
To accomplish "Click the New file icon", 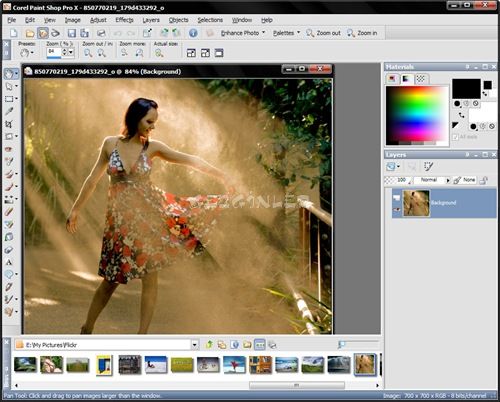I will (14, 33).
